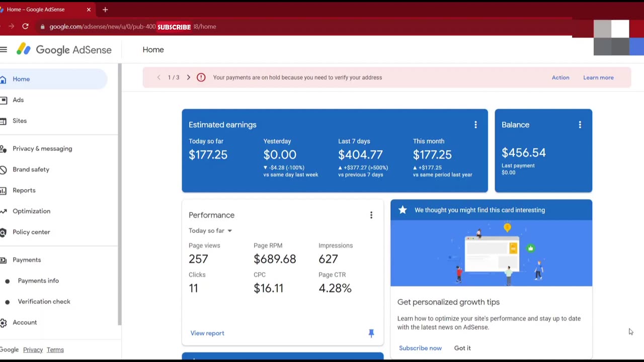Click the red warning alert icon
Image resolution: width=644 pixels, height=362 pixels.
(201, 77)
